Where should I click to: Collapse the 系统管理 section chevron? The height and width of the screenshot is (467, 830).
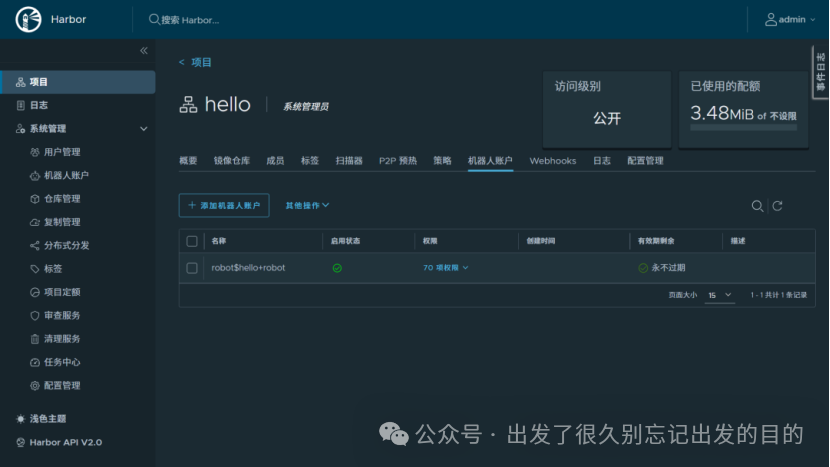click(x=143, y=129)
